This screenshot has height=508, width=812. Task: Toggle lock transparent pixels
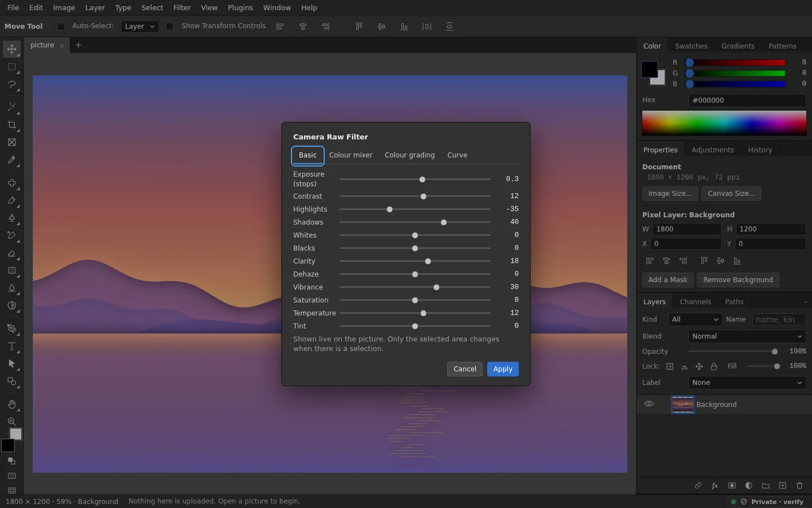click(670, 366)
